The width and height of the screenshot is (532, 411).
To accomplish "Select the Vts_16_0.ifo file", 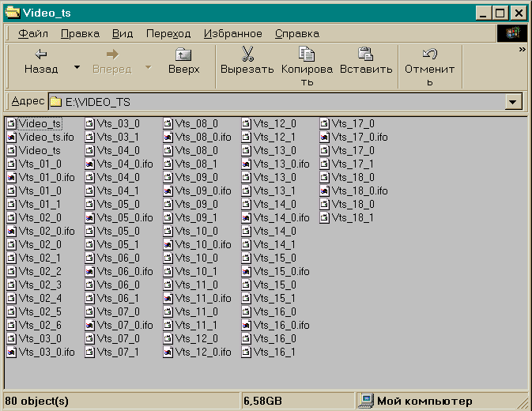I will point(281,325).
